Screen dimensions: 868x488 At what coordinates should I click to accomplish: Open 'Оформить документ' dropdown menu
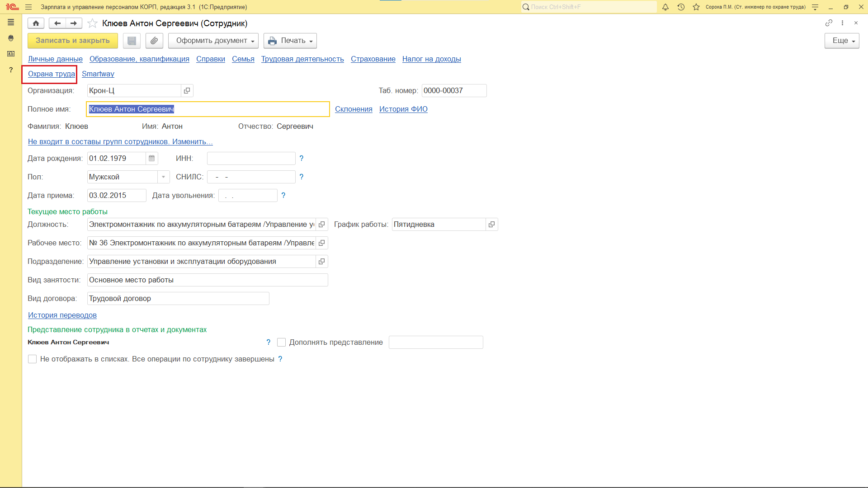(213, 41)
